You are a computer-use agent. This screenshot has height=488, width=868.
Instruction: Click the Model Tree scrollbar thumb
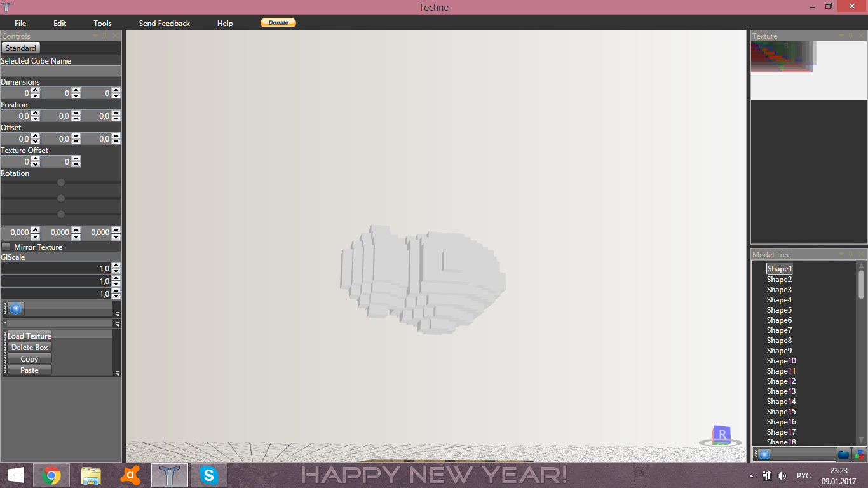[x=862, y=284]
